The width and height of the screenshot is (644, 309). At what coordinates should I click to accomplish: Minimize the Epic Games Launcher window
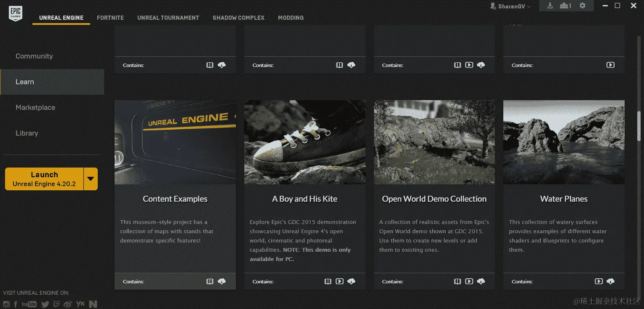(605, 6)
